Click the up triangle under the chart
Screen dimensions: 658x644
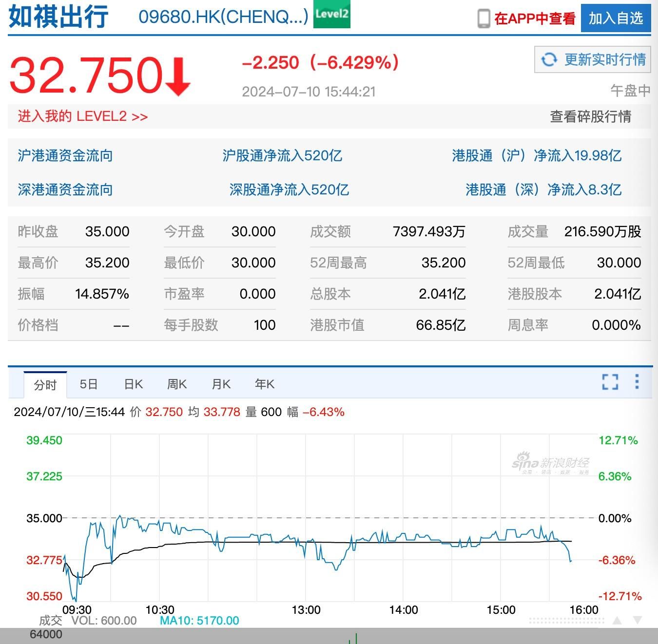click(617, 621)
